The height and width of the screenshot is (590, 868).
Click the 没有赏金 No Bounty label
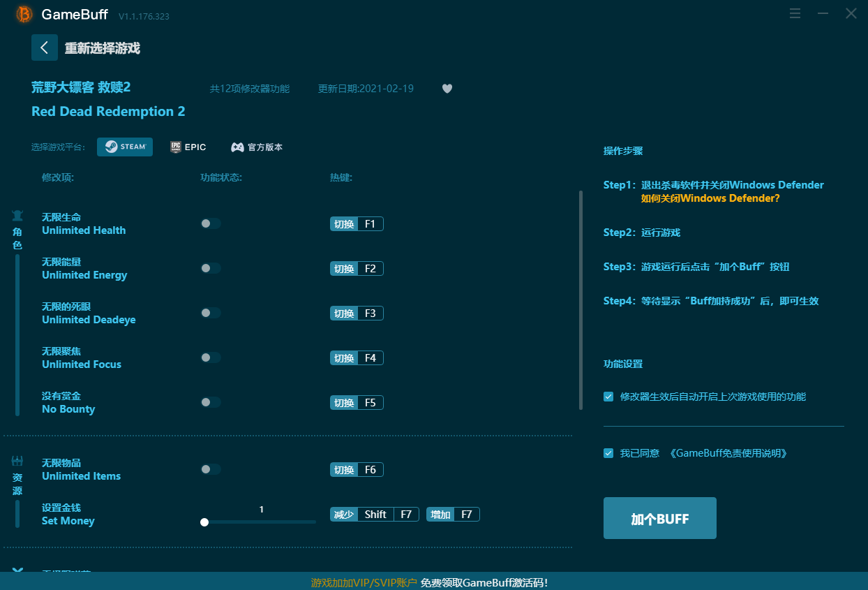click(68, 402)
